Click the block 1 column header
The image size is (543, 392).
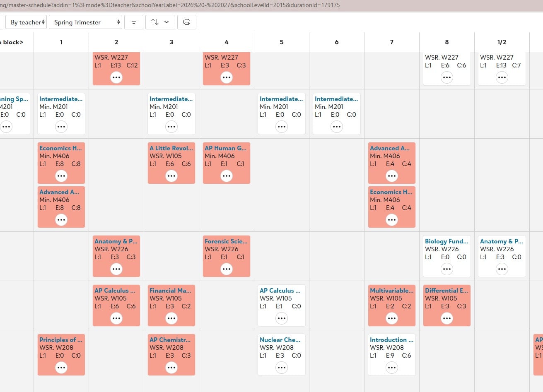coord(61,42)
